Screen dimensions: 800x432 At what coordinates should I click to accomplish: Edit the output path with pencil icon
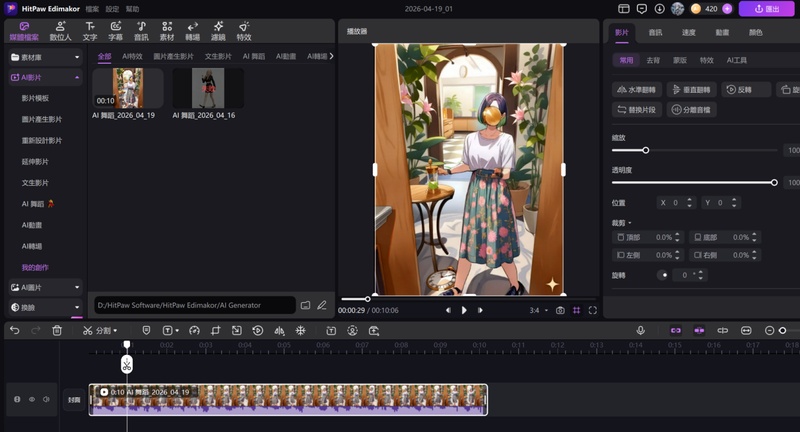(x=322, y=305)
